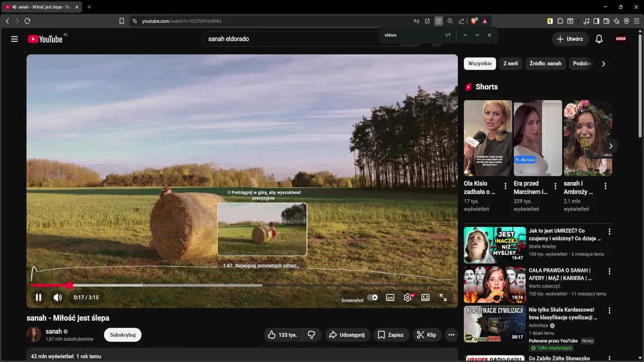The width and height of the screenshot is (644, 362).
Task: Save the video using Zapisz
Action: pyautogui.click(x=391, y=335)
